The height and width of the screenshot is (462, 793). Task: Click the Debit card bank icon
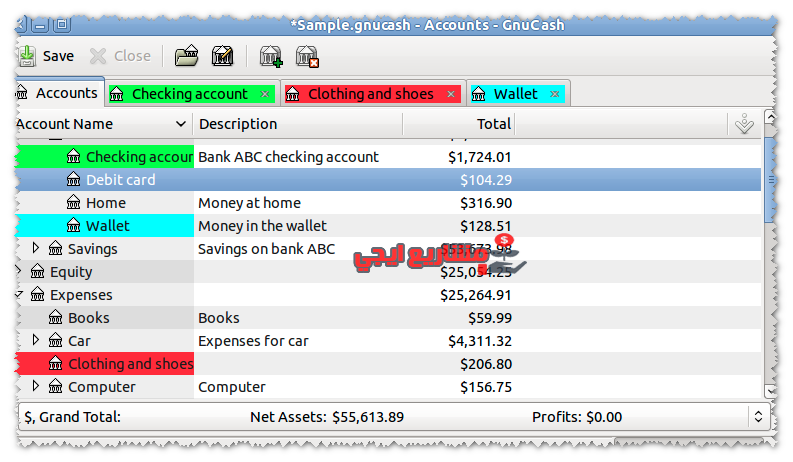tap(73, 180)
